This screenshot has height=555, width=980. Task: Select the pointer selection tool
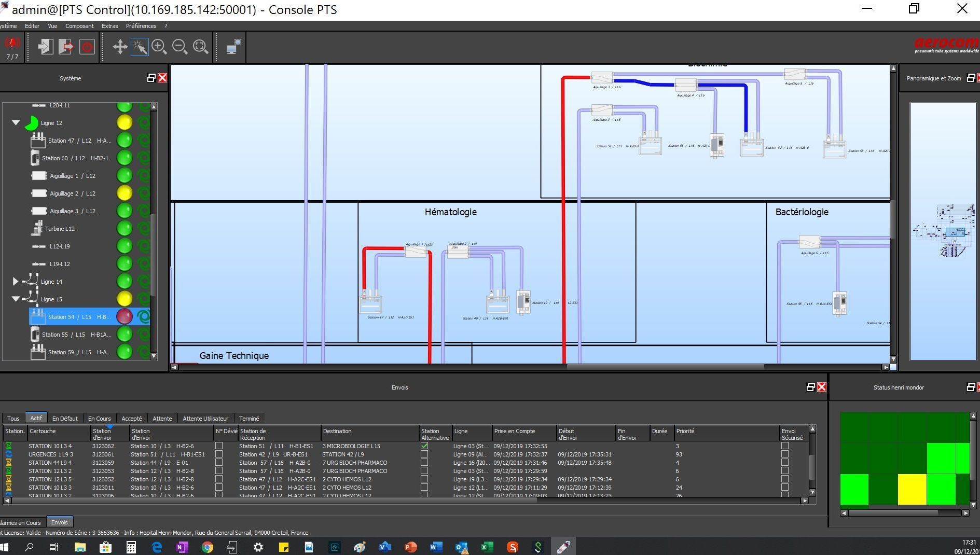[140, 47]
